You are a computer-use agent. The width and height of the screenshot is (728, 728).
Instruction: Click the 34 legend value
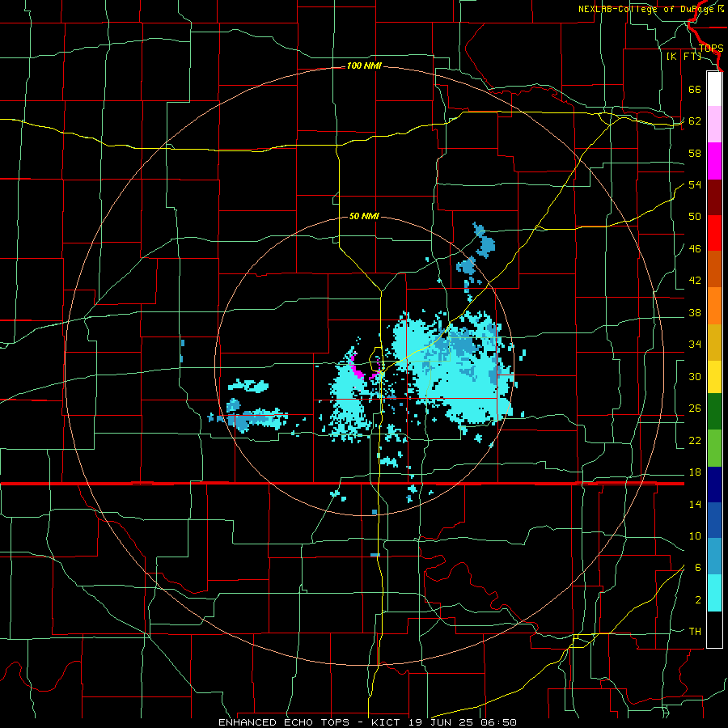click(x=695, y=345)
